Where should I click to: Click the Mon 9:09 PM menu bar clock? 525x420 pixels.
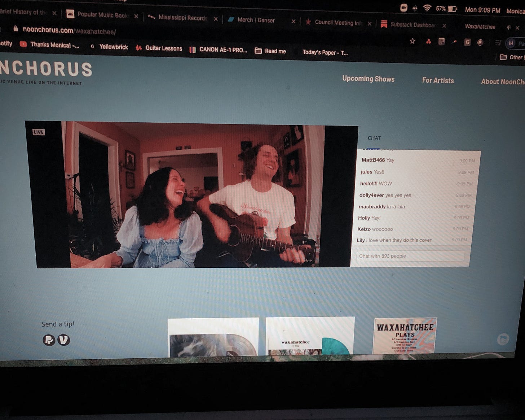tap(482, 10)
